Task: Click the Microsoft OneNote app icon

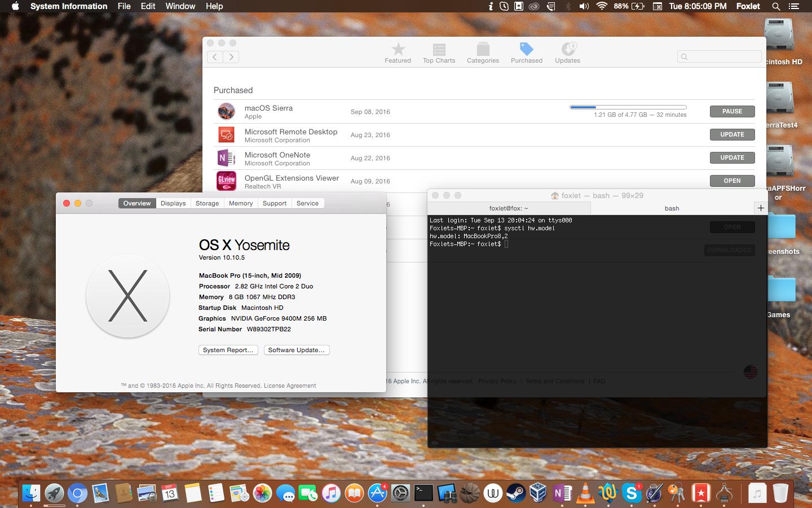Action: pyautogui.click(x=226, y=158)
